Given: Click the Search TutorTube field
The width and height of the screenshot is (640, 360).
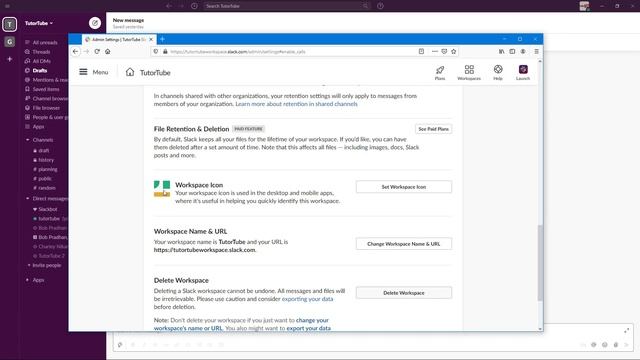Looking at the screenshot, I should (x=286, y=6).
